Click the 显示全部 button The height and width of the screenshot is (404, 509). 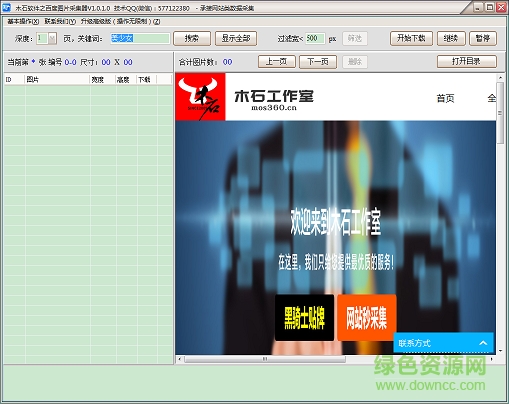click(236, 38)
